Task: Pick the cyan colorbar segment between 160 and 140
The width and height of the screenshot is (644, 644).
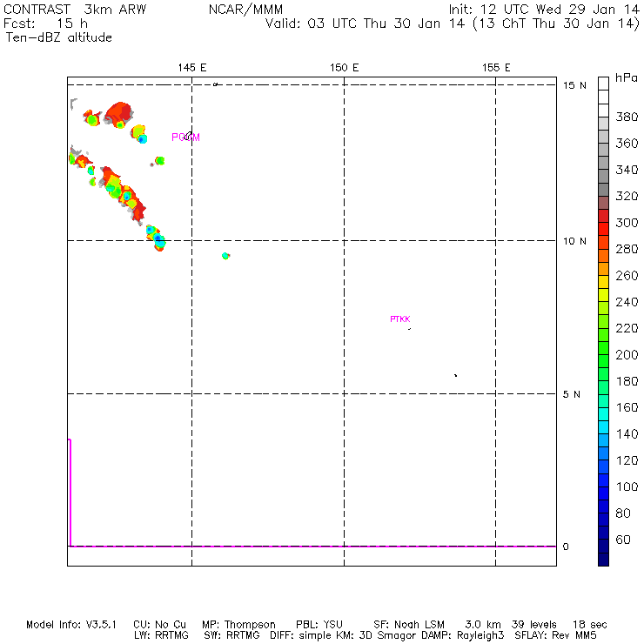Action: (603, 414)
